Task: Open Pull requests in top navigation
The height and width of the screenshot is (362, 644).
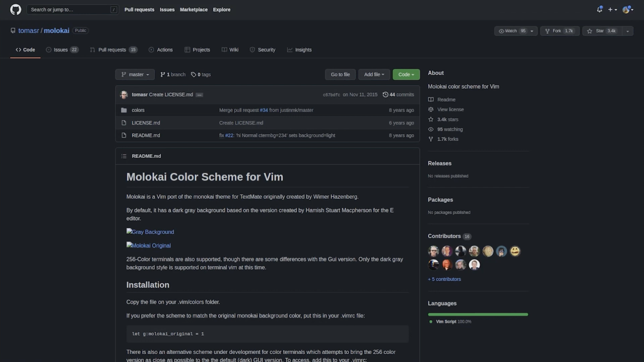Action: pos(139,10)
